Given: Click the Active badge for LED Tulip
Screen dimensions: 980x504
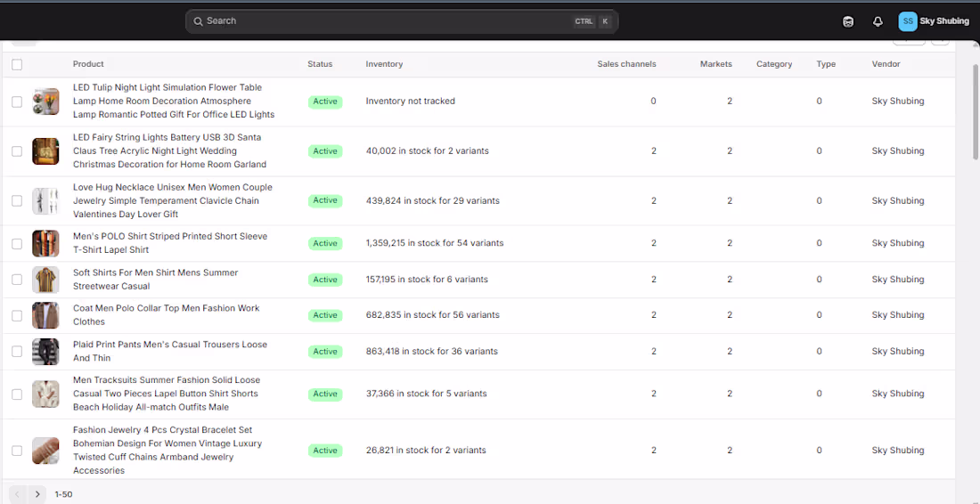Looking at the screenshot, I should point(325,102).
